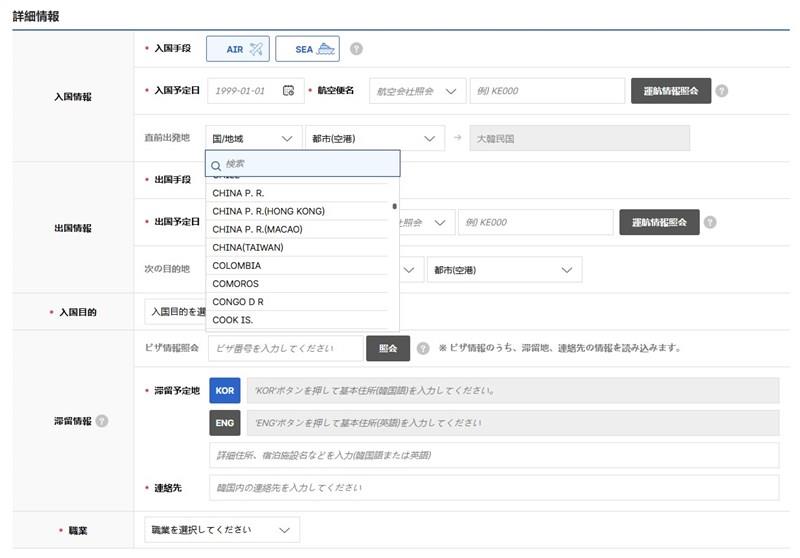Click help icon next to entry flight lookup
800x558 pixels.
(722, 91)
